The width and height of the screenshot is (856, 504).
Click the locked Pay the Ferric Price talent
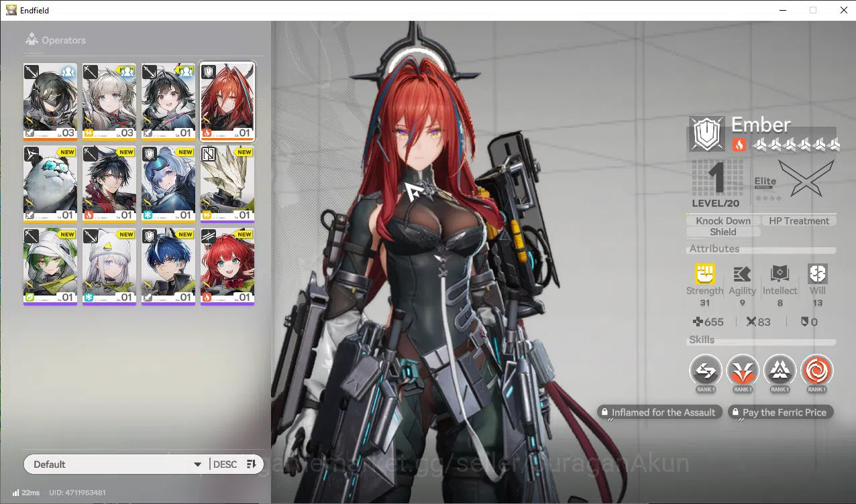point(781,412)
